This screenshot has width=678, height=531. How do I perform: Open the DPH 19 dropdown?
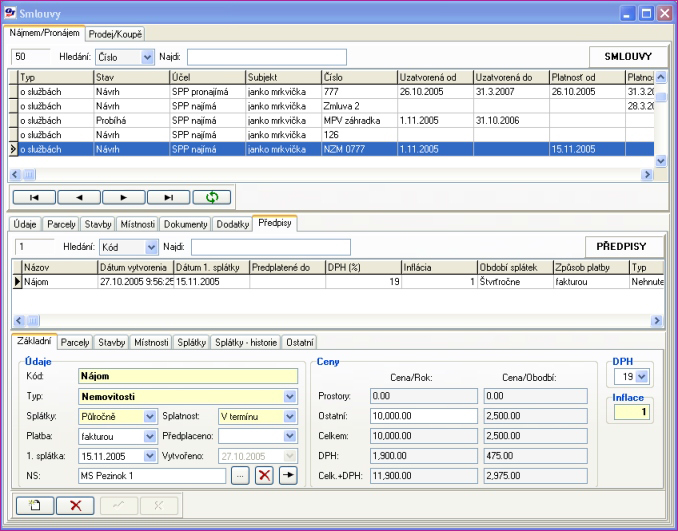[x=642, y=377]
